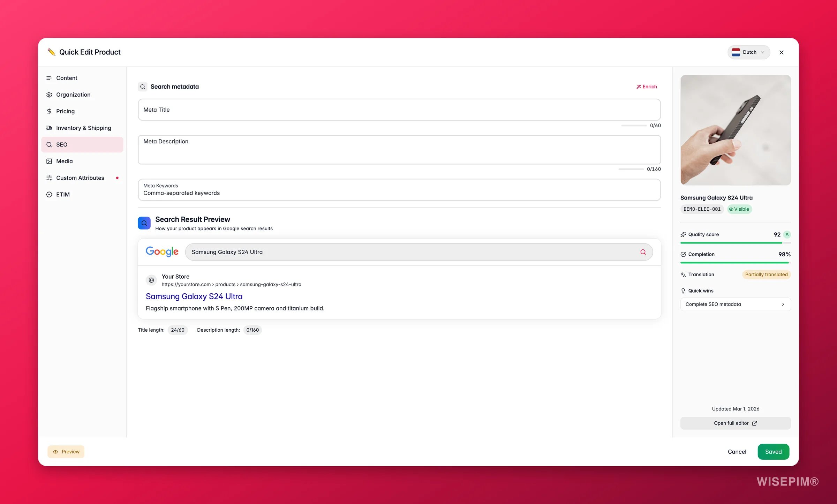Image resolution: width=837 pixels, height=504 pixels.
Task: Click the Completion check icon
Action: (683, 254)
